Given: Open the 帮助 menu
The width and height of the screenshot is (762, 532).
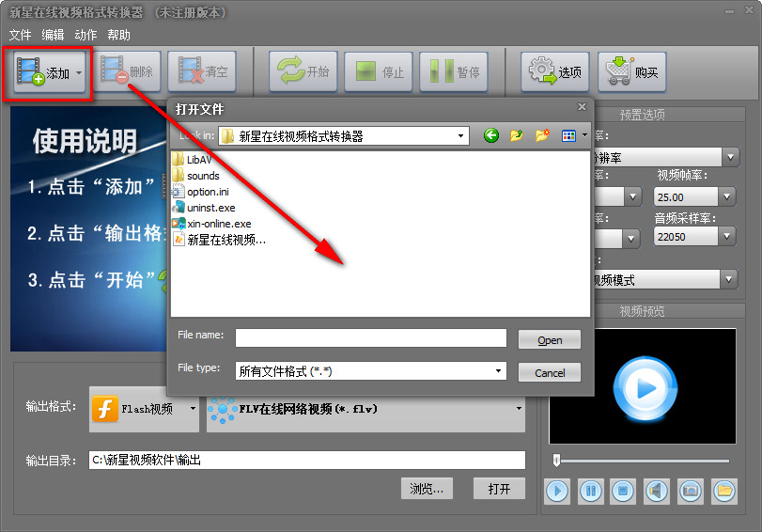Looking at the screenshot, I should click(119, 35).
